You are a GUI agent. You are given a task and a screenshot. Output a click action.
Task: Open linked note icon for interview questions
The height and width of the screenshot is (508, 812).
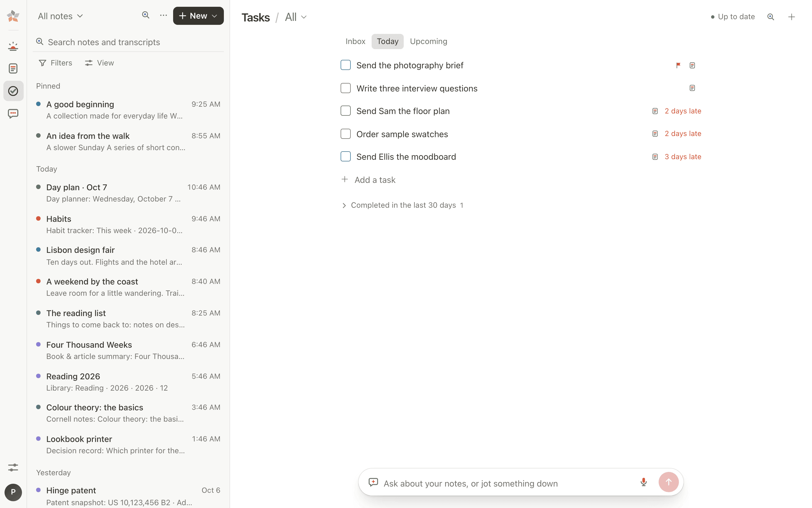pyautogui.click(x=692, y=88)
